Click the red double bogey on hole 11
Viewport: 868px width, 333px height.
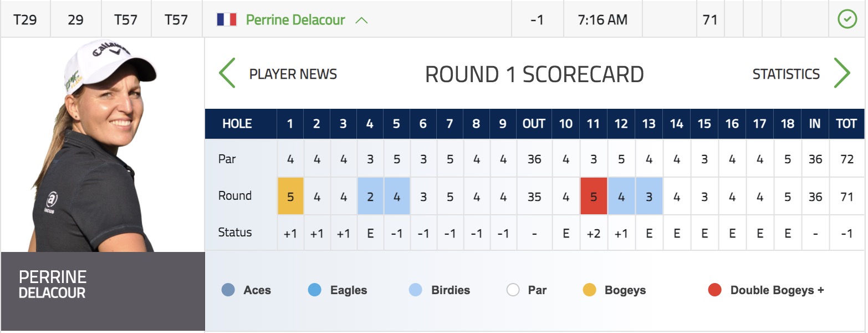coord(594,196)
